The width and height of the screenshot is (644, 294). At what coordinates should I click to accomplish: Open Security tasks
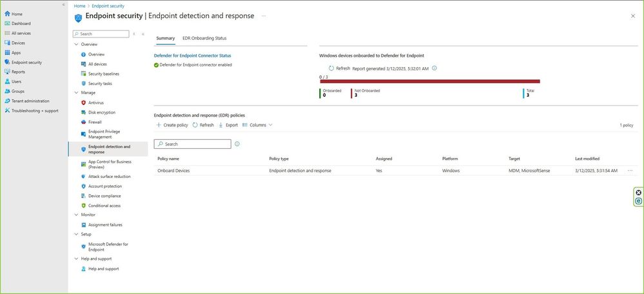pos(96,83)
